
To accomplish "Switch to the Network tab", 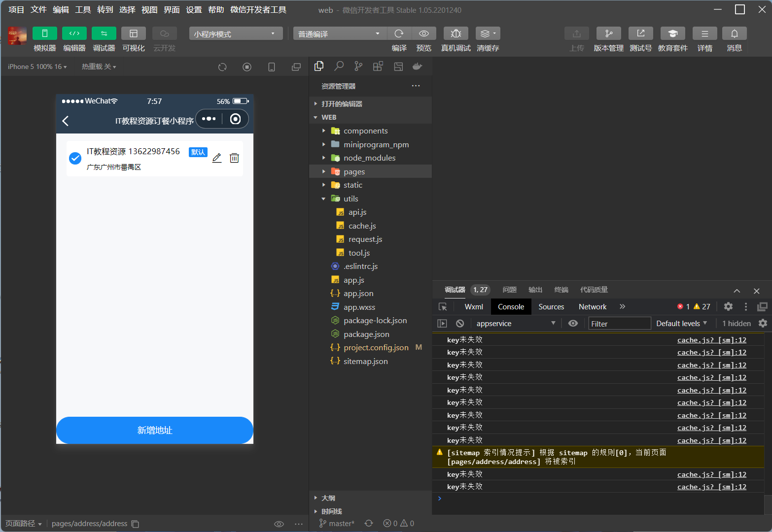I will 593,306.
